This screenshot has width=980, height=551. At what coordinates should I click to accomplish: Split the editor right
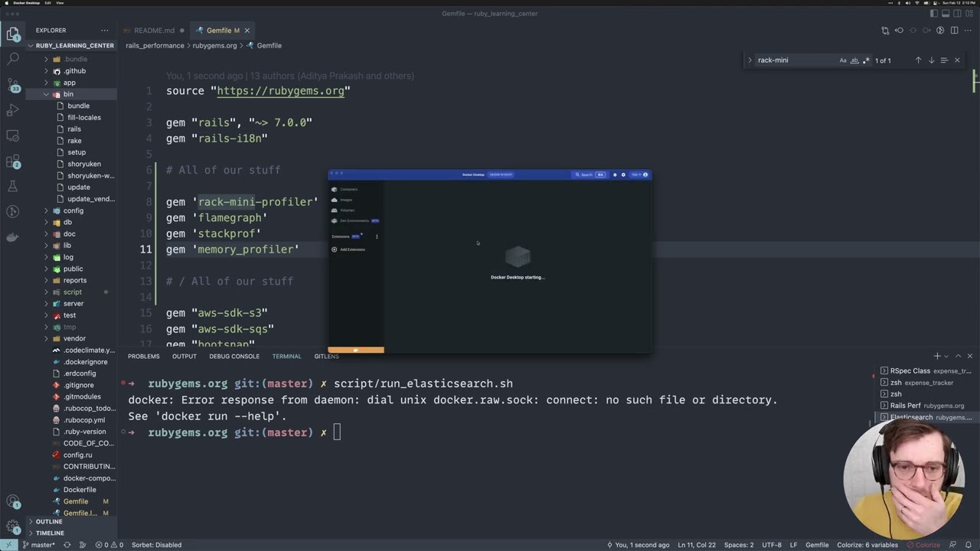tap(954, 31)
